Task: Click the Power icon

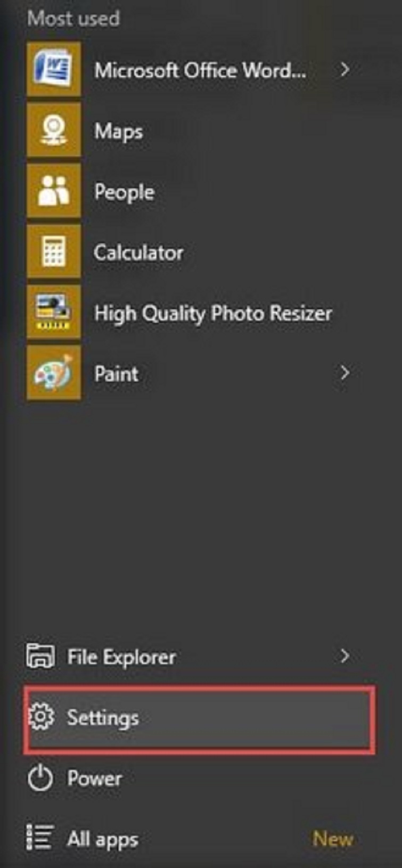Action: pyautogui.click(x=40, y=778)
